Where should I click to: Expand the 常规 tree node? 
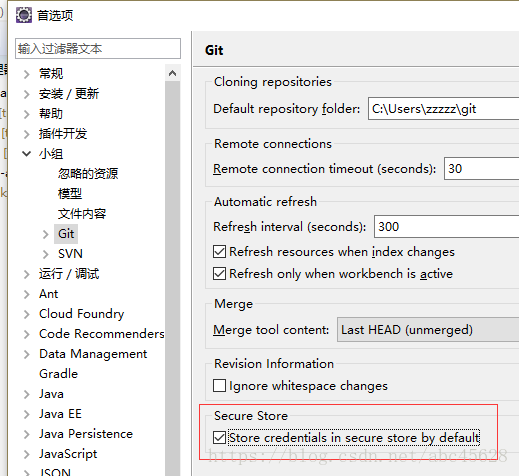pos(27,74)
